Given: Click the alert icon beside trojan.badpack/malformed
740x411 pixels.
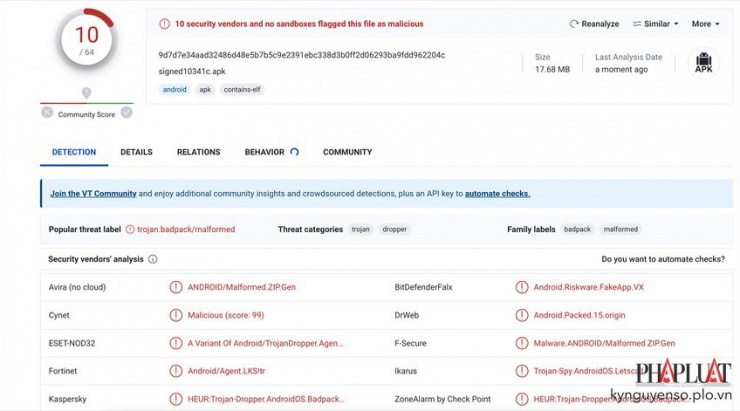Looking at the screenshot, I should click(x=130, y=229).
